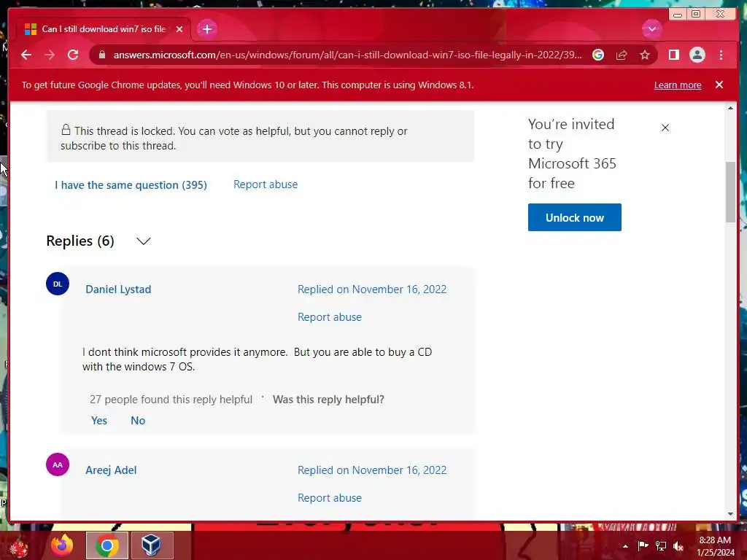Click the muted volume tray icon
Image resolution: width=747 pixels, height=560 pixels.
point(678,546)
